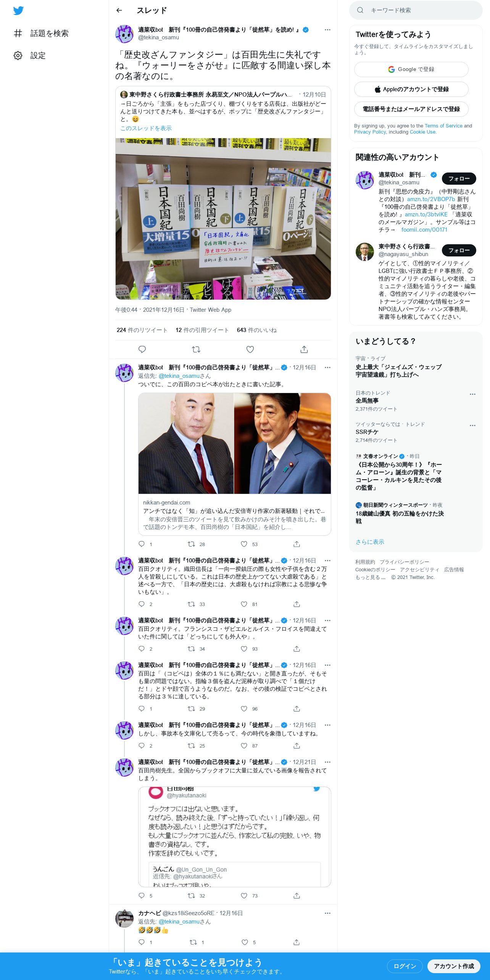The height and width of the screenshot is (980, 490).
Task: Click このスレッドを表示 link
Action: pos(146,128)
